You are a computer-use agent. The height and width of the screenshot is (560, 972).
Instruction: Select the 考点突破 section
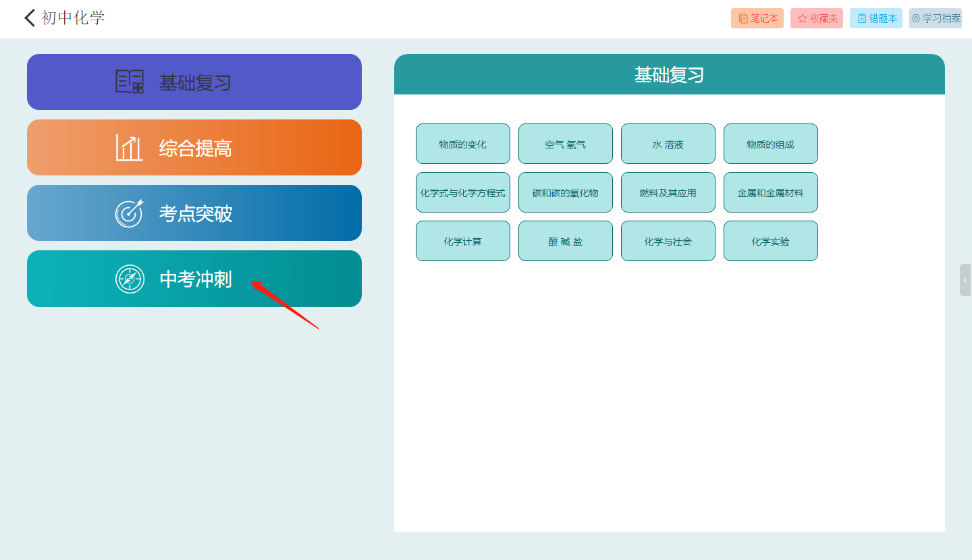pyautogui.click(x=194, y=213)
